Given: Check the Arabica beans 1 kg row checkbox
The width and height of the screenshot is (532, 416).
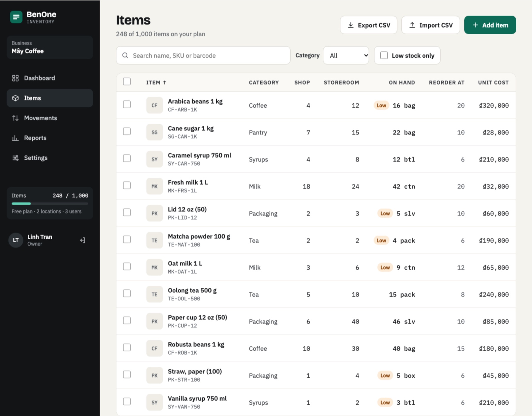Looking at the screenshot, I should click(x=127, y=104).
